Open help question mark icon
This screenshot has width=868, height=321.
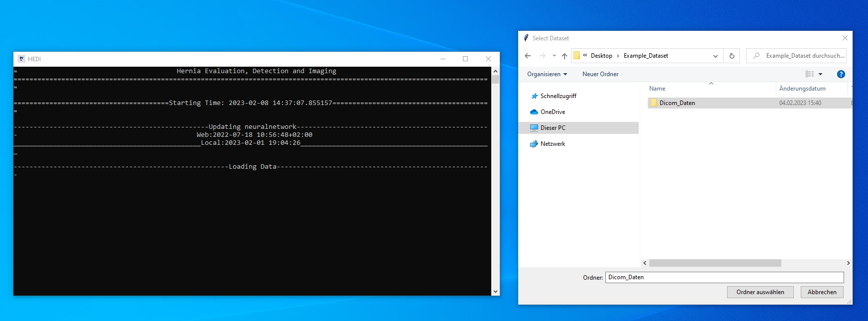click(841, 74)
